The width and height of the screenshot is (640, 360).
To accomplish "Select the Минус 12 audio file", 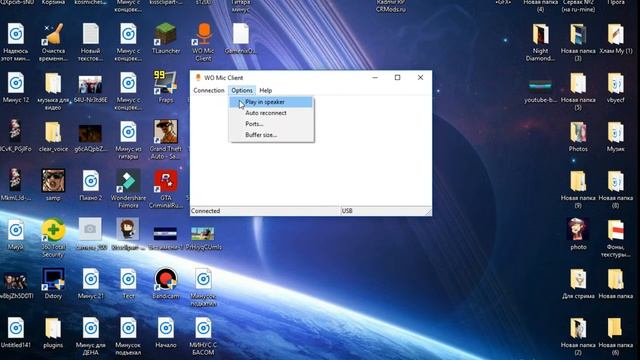I will coord(16,87).
